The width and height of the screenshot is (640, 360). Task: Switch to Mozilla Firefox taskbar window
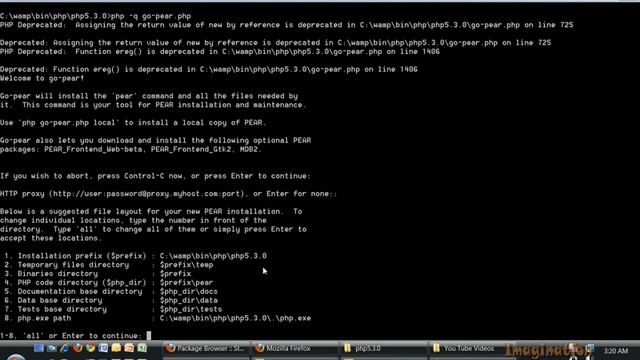coord(295,349)
